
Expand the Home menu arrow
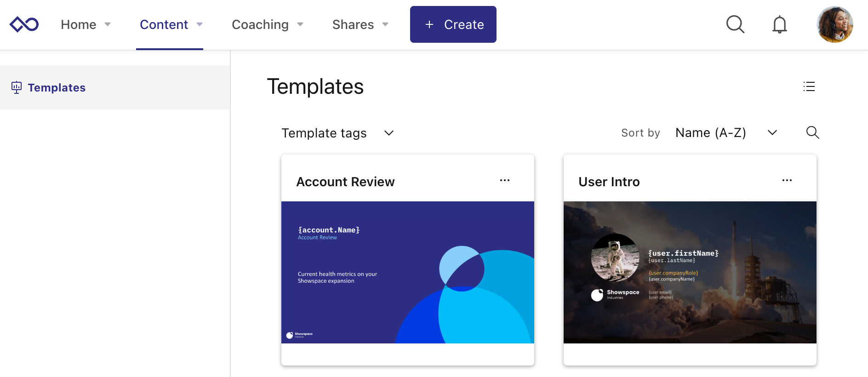click(x=108, y=24)
